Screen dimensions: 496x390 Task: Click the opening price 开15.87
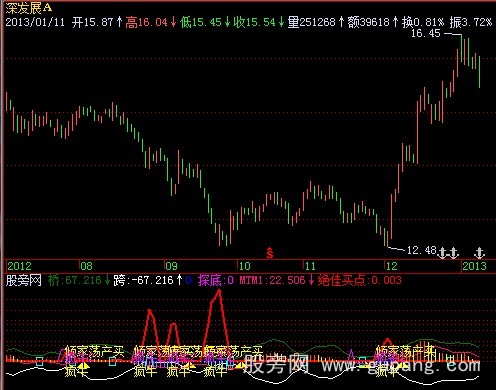pyautogui.click(x=93, y=22)
